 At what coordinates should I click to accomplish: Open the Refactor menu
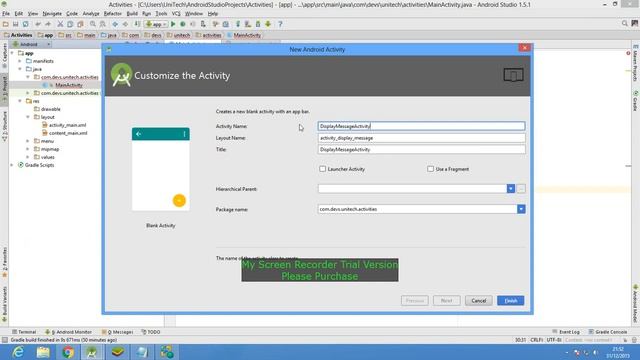tap(113, 13)
